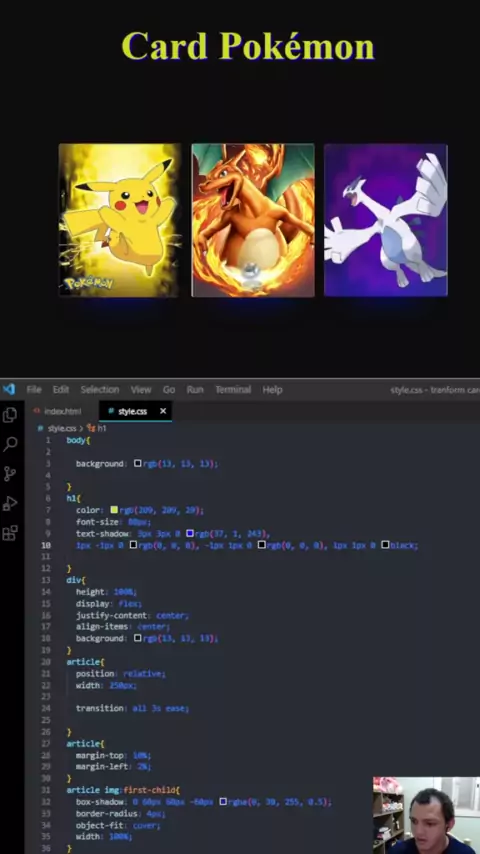This screenshot has width=480, height=854.
Task: Click 'margin-top' property on line 28
Action: pyautogui.click(x=100, y=755)
